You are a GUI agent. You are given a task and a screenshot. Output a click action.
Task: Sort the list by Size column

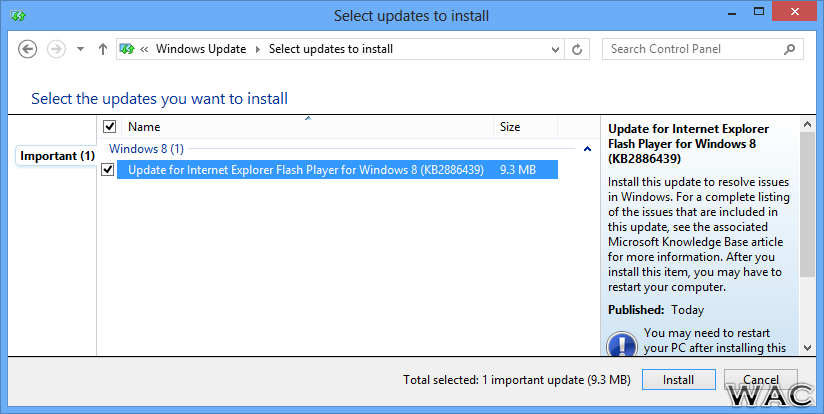pos(526,127)
